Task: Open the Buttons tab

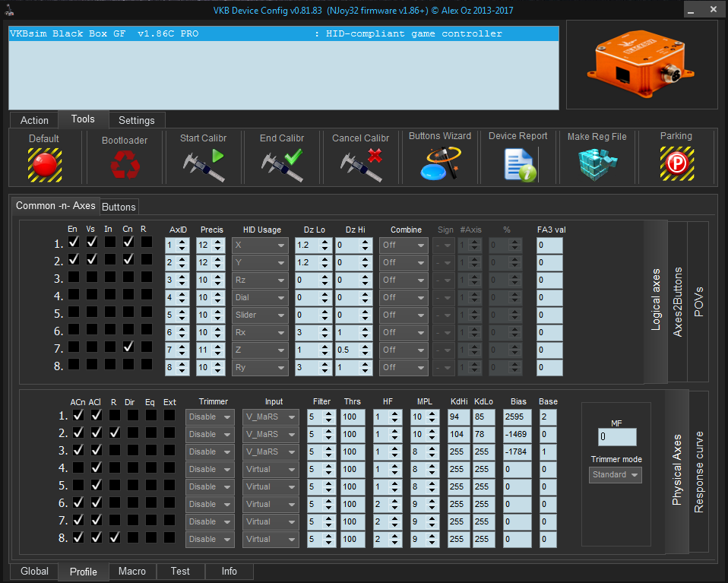Action: pos(119,208)
